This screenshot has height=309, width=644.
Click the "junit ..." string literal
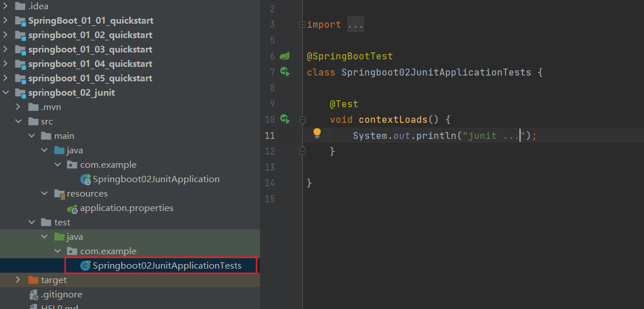[495, 135]
